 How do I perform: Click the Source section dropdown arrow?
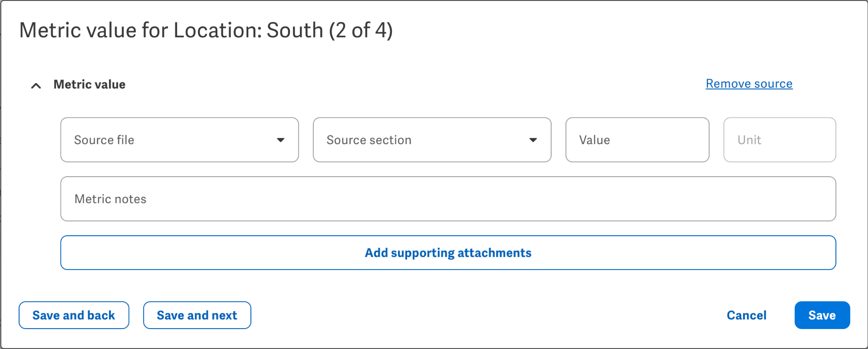coord(533,140)
